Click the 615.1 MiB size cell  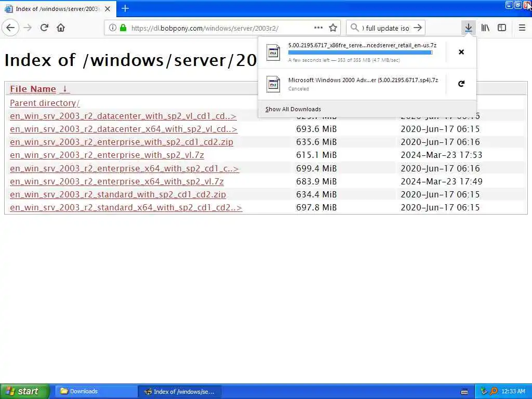[x=316, y=155]
